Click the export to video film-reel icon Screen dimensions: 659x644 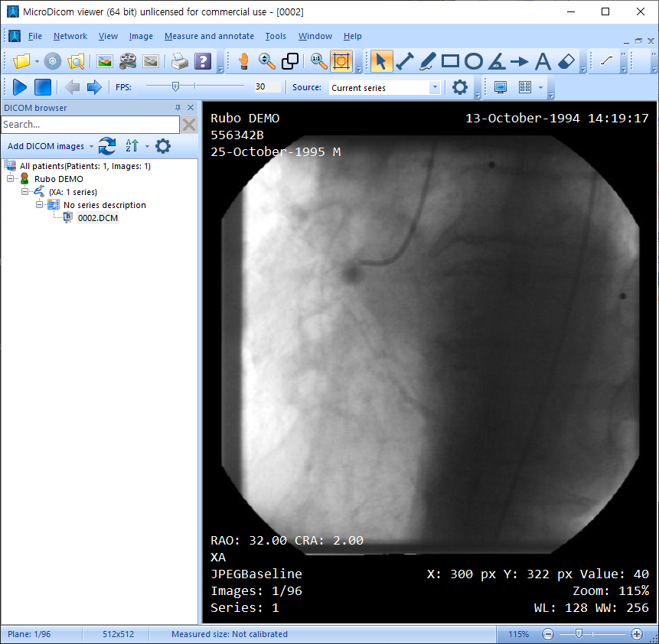coord(128,61)
